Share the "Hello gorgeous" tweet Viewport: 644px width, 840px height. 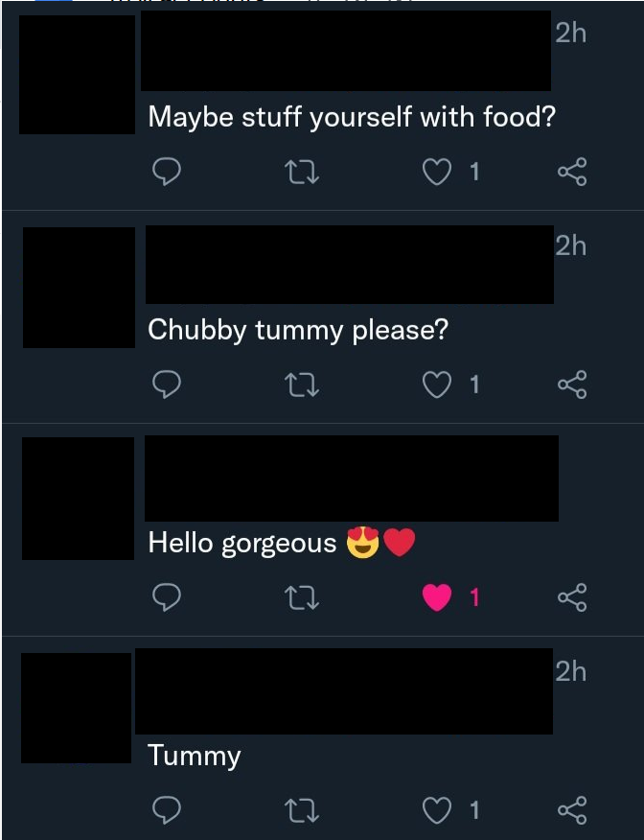tap(571, 598)
